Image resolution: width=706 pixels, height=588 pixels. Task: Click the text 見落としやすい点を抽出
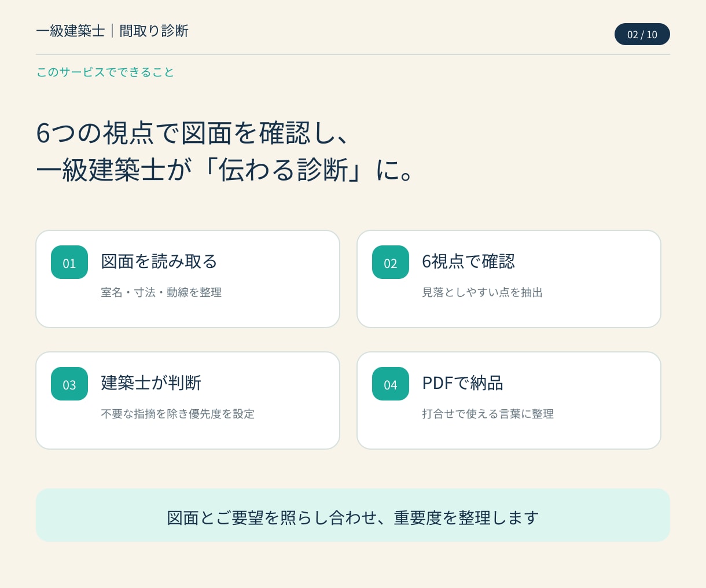482,292
